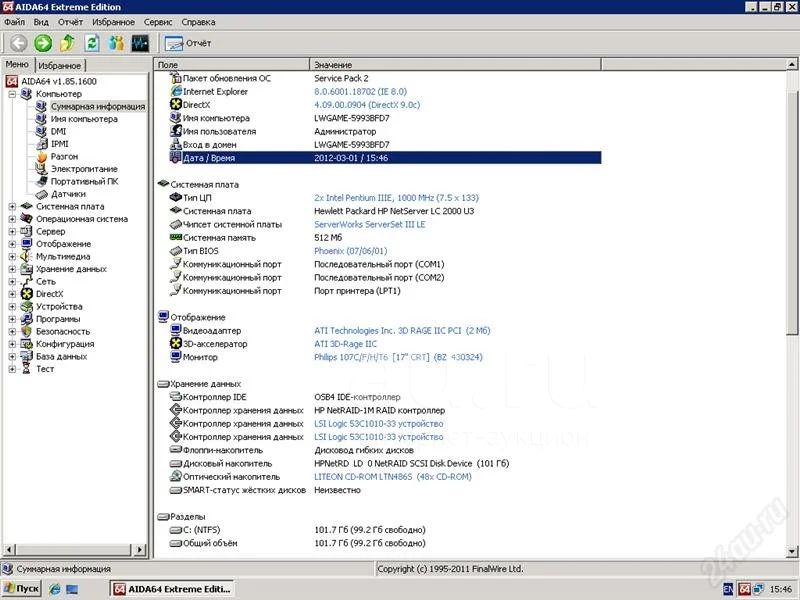Click the DirectX row icon in details
This screenshot has width=800, height=600.
(176, 105)
